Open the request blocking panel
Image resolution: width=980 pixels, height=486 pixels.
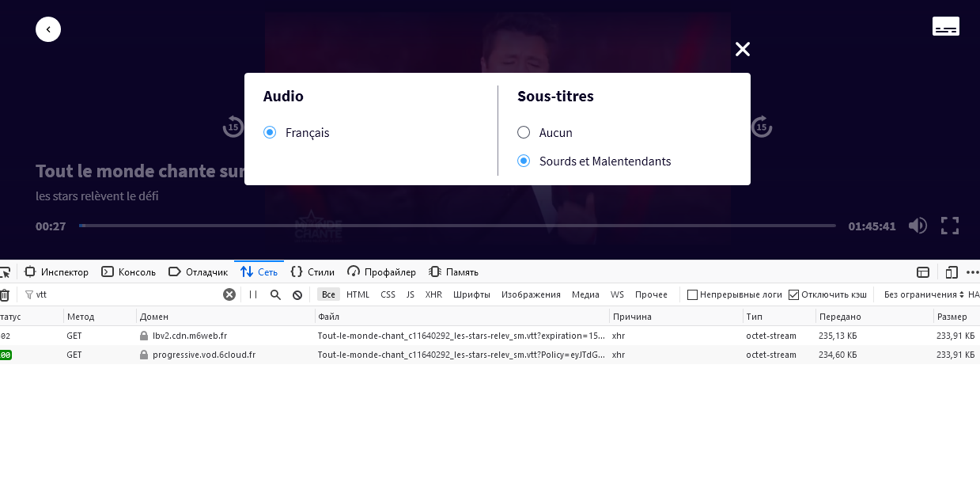click(297, 294)
